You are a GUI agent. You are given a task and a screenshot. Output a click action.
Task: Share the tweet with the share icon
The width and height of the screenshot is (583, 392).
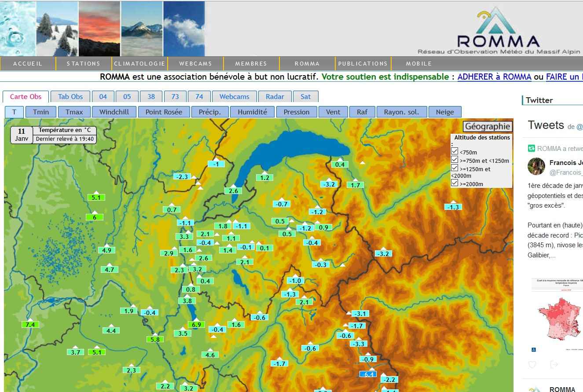pos(554,364)
